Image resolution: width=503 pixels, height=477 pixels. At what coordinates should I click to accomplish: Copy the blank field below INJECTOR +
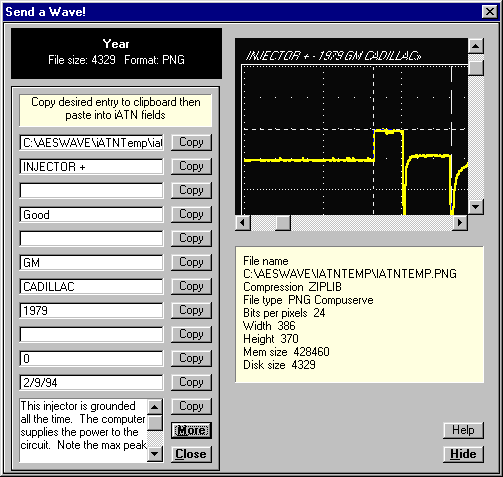pyautogui.click(x=191, y=190)
